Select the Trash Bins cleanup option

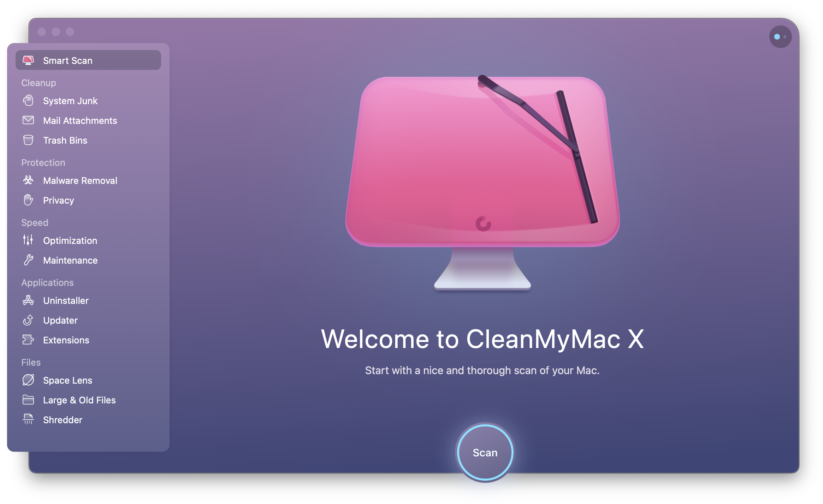point(65,140)
